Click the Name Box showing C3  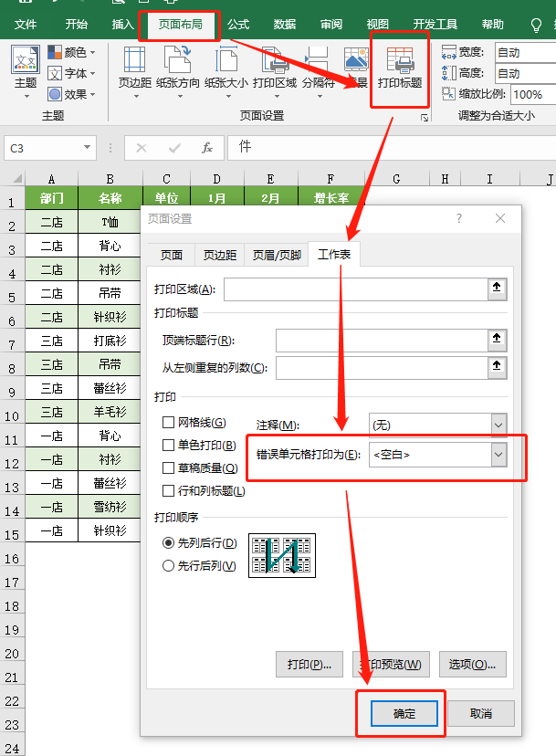point(44,148)
